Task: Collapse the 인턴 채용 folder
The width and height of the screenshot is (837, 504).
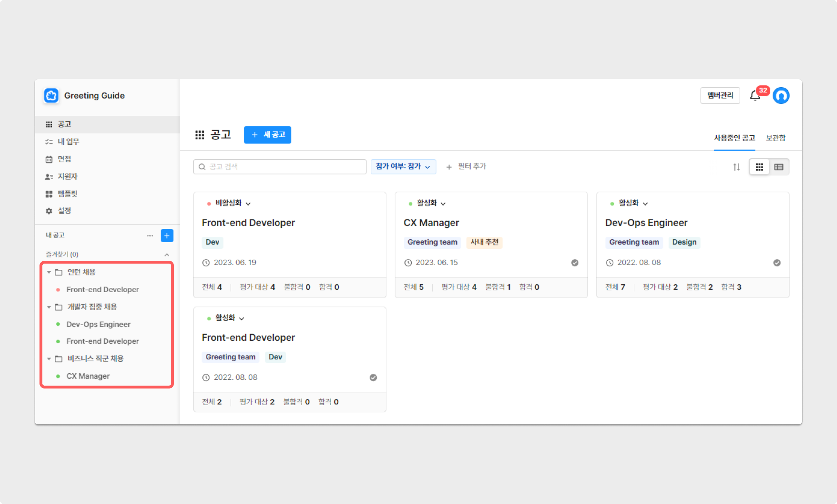Action: (49, 272)
